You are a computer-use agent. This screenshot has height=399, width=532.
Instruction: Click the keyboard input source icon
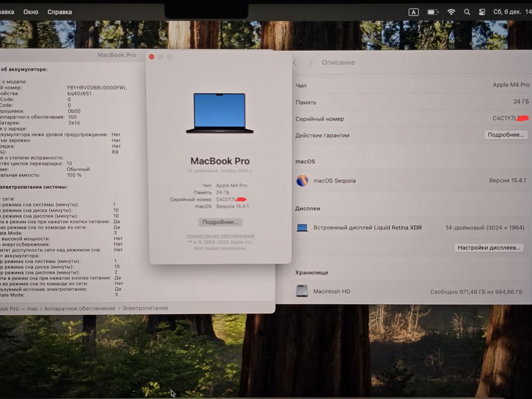coord(413,12)
